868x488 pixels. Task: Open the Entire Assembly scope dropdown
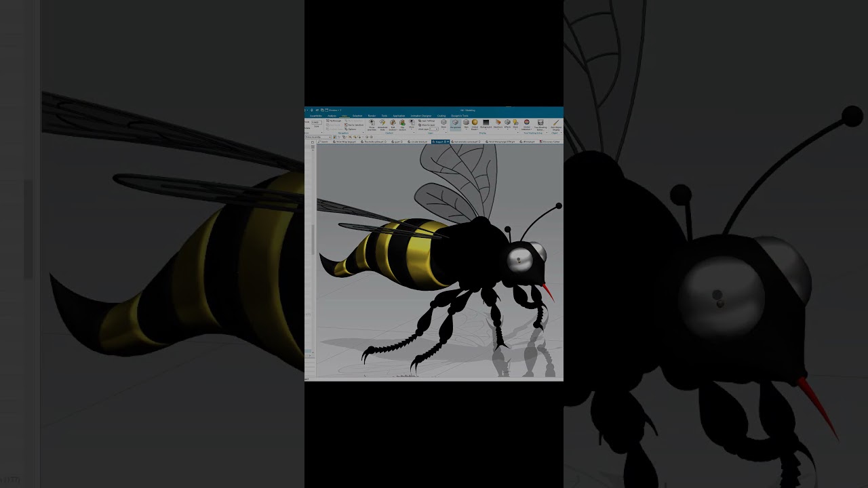[x=318, y=137]
